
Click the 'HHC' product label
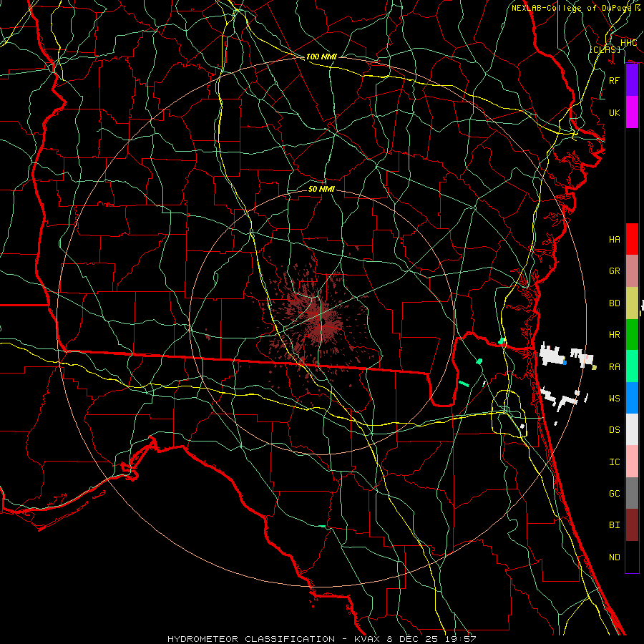628,42
